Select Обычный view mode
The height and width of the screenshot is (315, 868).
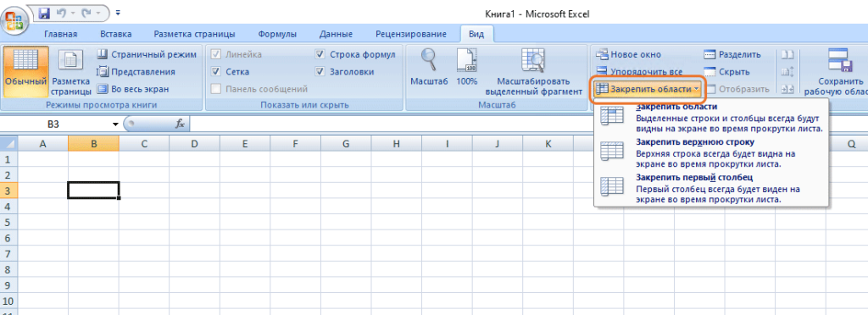point(25,71)
